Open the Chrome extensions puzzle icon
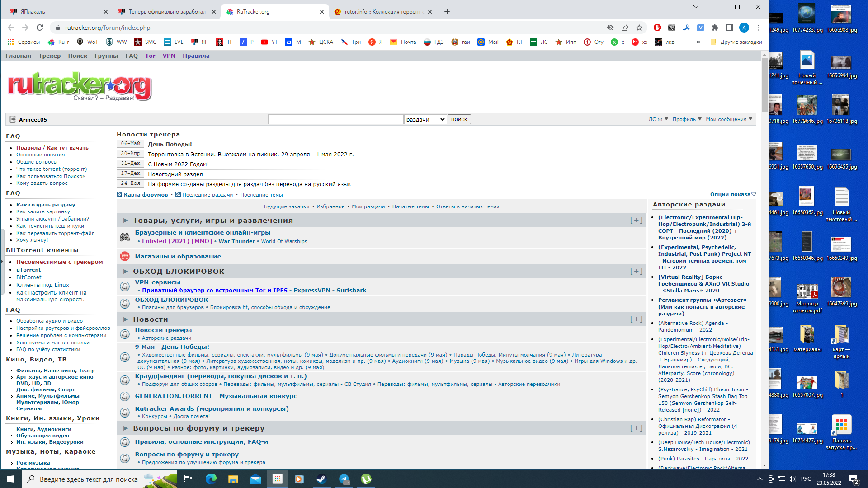 point(715,28)
